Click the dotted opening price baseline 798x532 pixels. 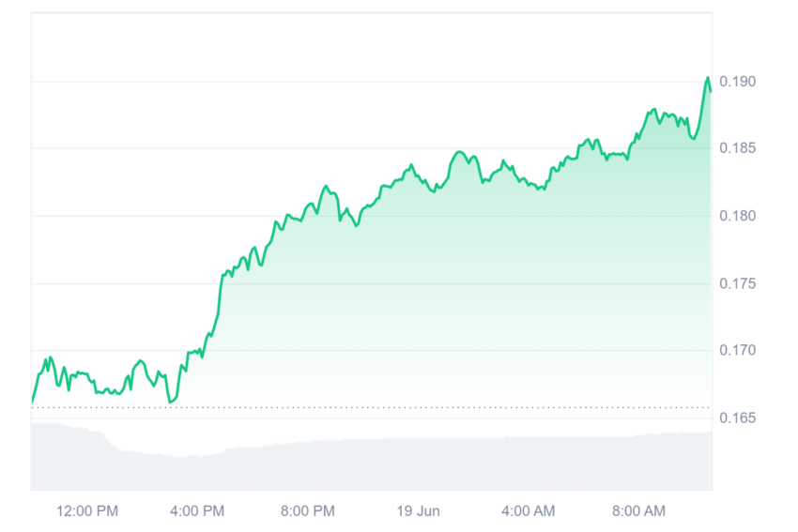coord(372,407)
